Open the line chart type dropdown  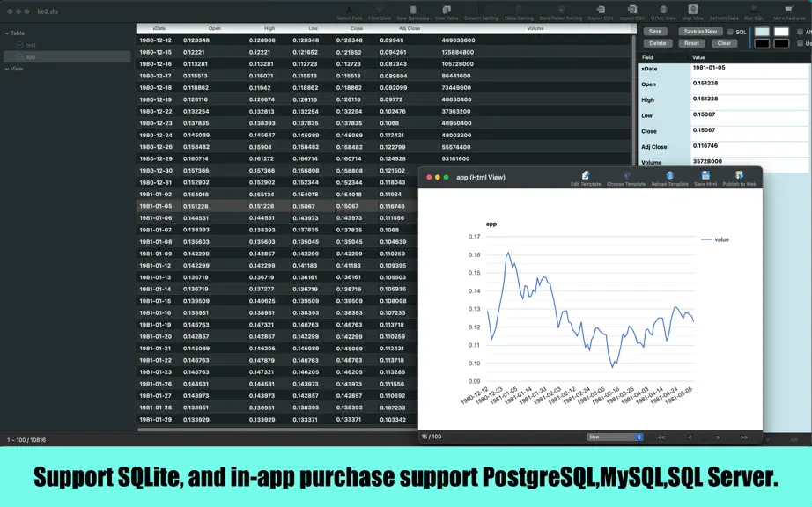click(615, 437)
